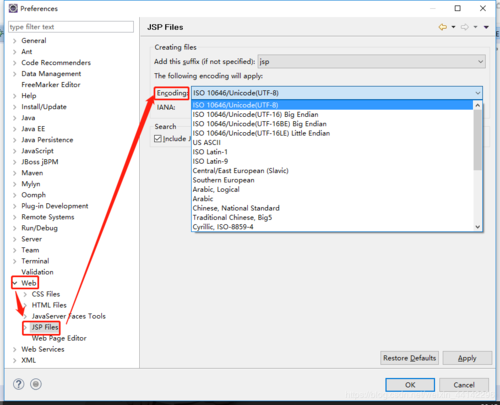Toggle the Include checkbox under Search

pos(158,139)
